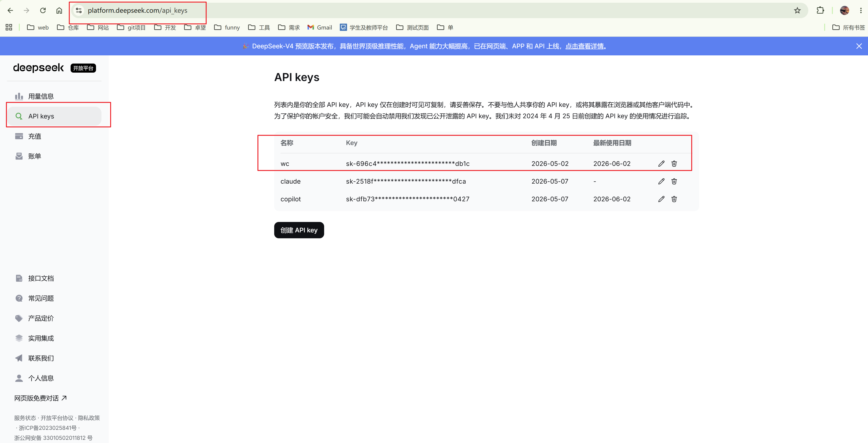The image size is (868, 443).
Task: Open the Gmail bookmark
Action: 320,27
